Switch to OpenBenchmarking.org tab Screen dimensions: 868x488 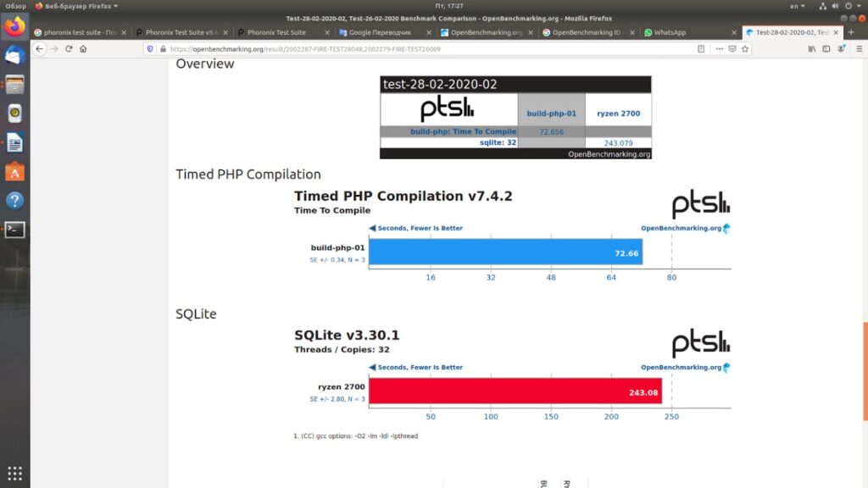point(487,32)
